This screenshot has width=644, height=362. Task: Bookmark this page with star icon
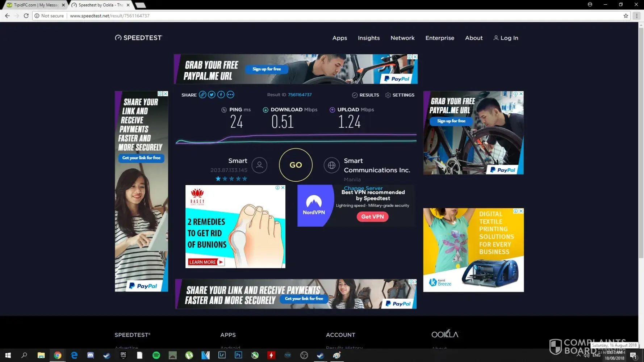(x=626, y=16)
